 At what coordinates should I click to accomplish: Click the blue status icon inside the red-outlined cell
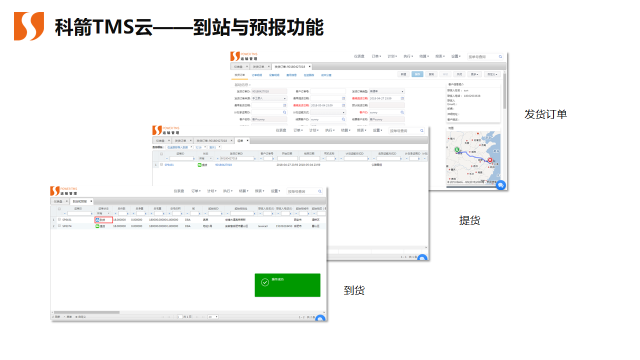[98, 220]
